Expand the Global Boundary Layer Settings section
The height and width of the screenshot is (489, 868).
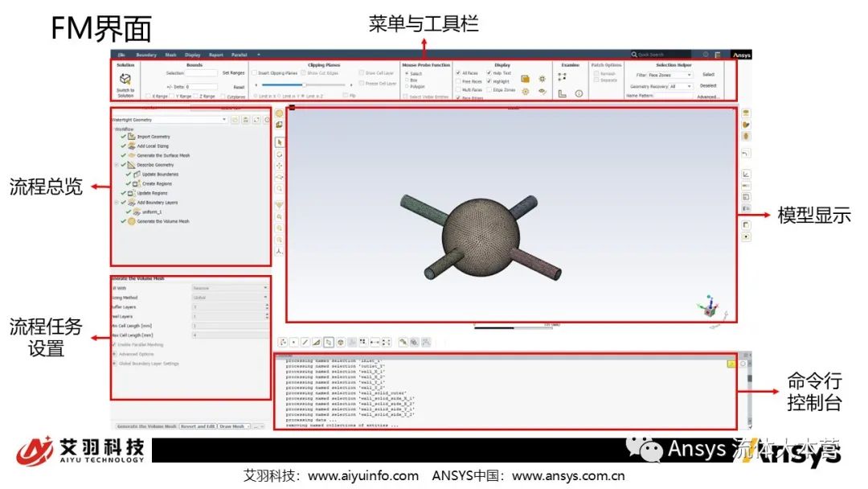pyautogui.click(x=115, y=364)
